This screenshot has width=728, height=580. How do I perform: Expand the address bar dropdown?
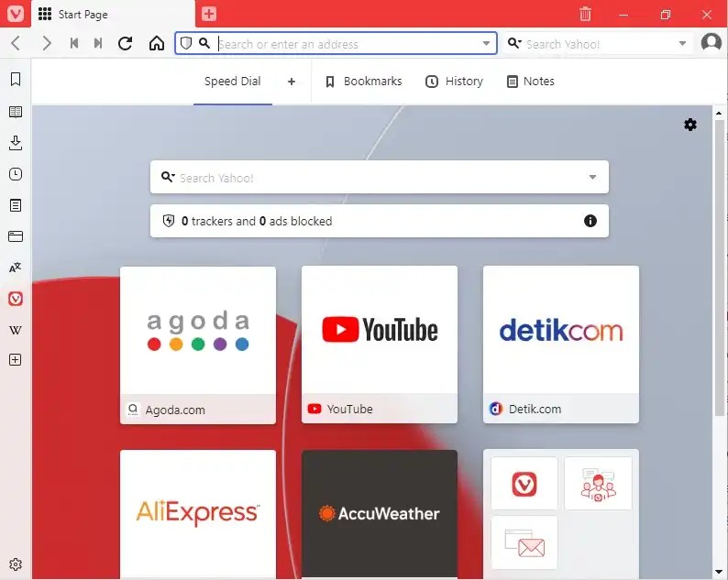pyautogui.click(x=486, y=44)
